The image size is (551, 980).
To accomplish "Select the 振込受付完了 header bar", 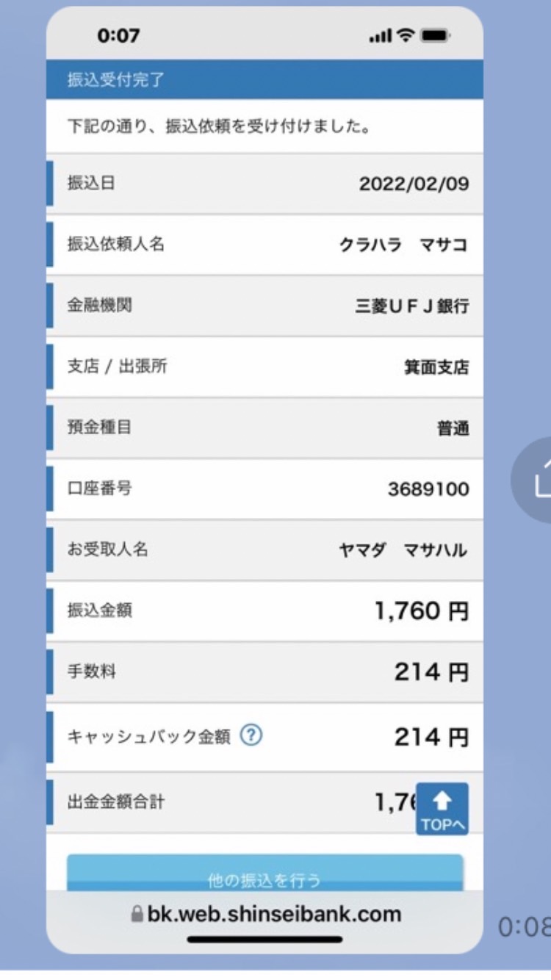I will [x=264, y=79].
